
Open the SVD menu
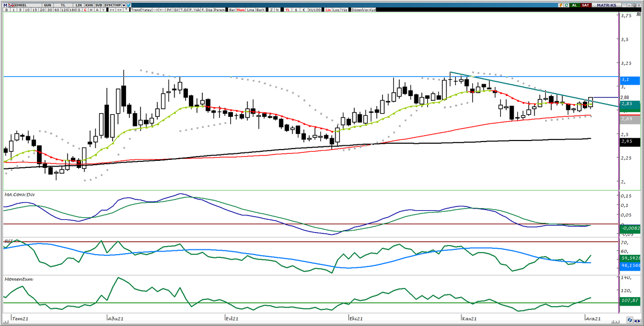click(99, 4)
